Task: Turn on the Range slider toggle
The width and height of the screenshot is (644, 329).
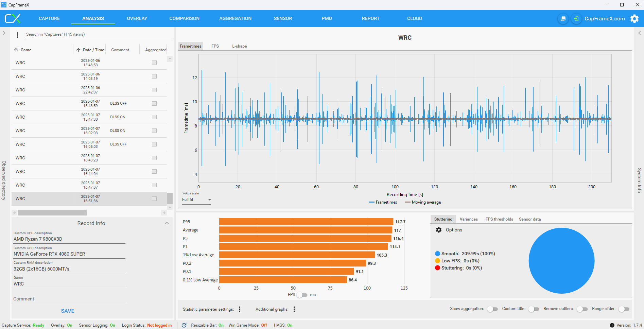Action: (624, 309)
